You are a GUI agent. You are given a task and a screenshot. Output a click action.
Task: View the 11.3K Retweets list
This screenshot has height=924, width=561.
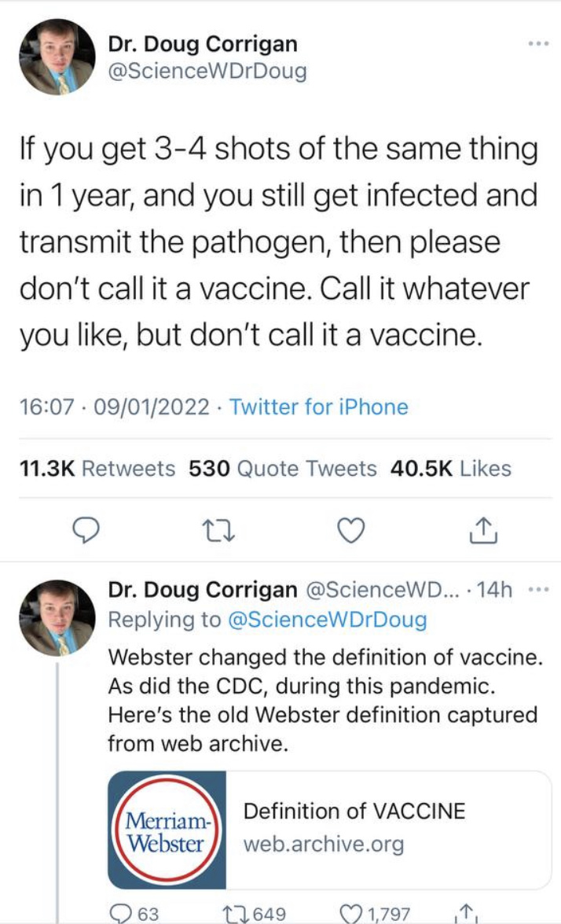(97, 469)
